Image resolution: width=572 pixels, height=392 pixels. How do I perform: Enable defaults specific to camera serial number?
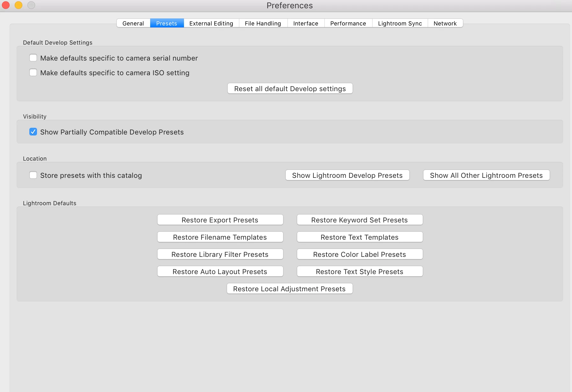(x=33, y=58)
